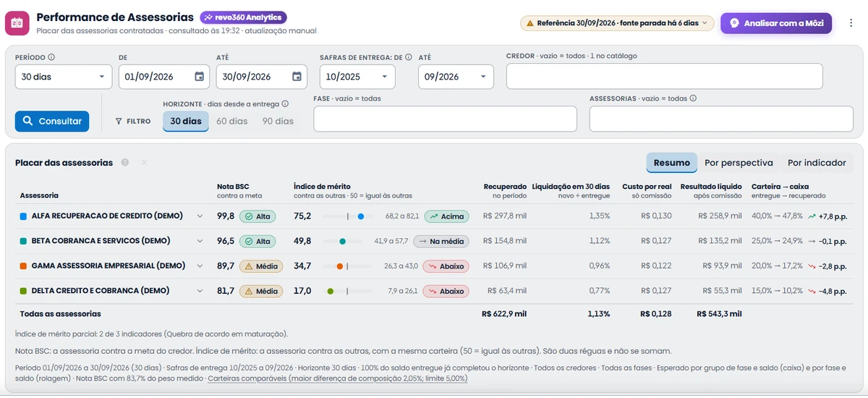Click the FILTRO funnel button
868x398 pixels.
click(x=133, y=122)
